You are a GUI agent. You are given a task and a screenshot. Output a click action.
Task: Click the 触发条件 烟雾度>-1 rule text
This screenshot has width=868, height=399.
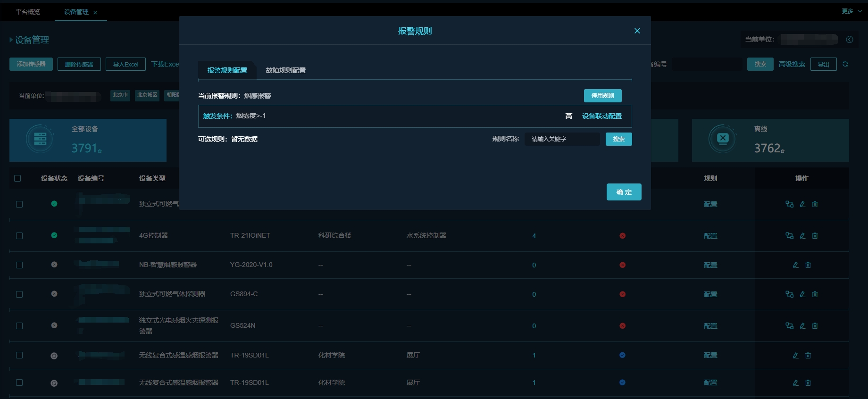(234, 116)
